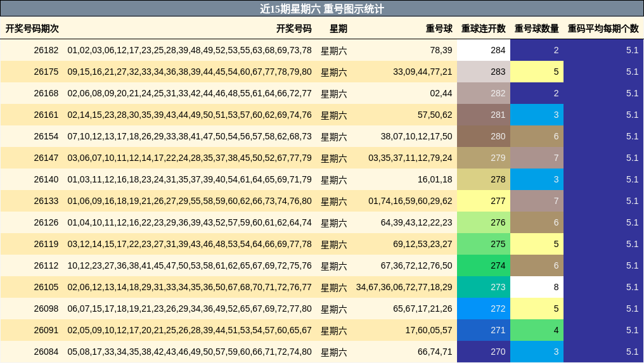644x363 pixels.
Task: Click the white cell showing 284
Action: [x=484, y=50]
